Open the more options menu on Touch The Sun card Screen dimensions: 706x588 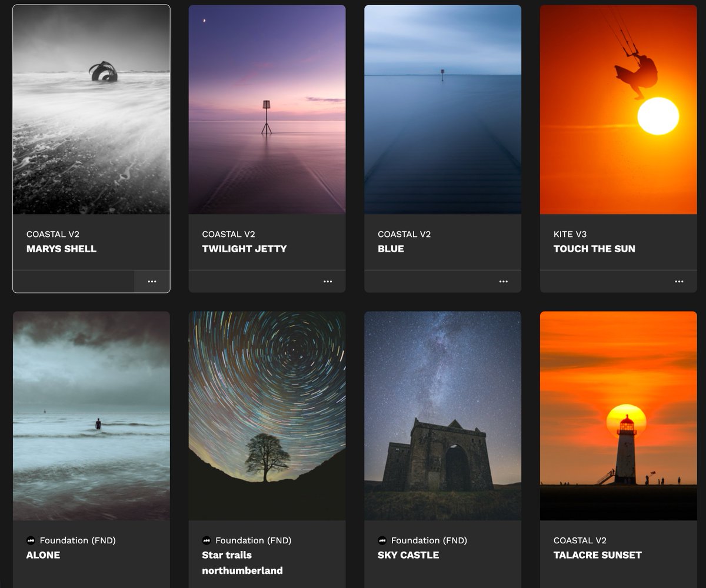point(679,282)
